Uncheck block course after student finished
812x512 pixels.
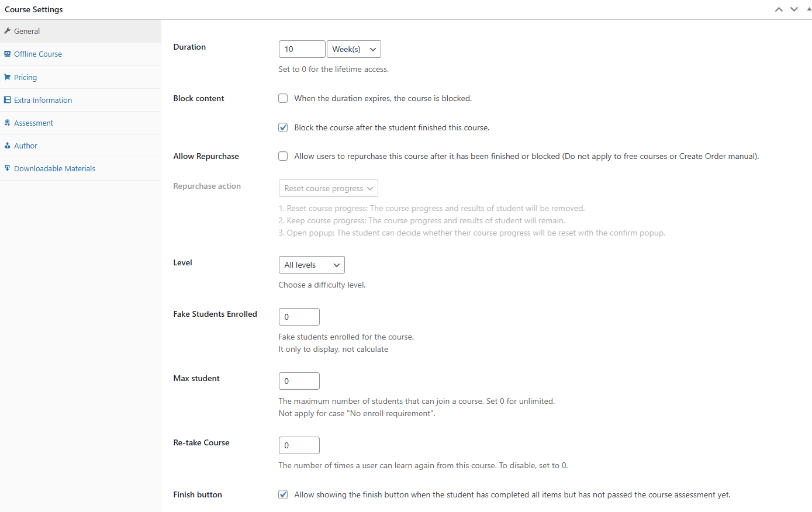(x=283, y=127)
